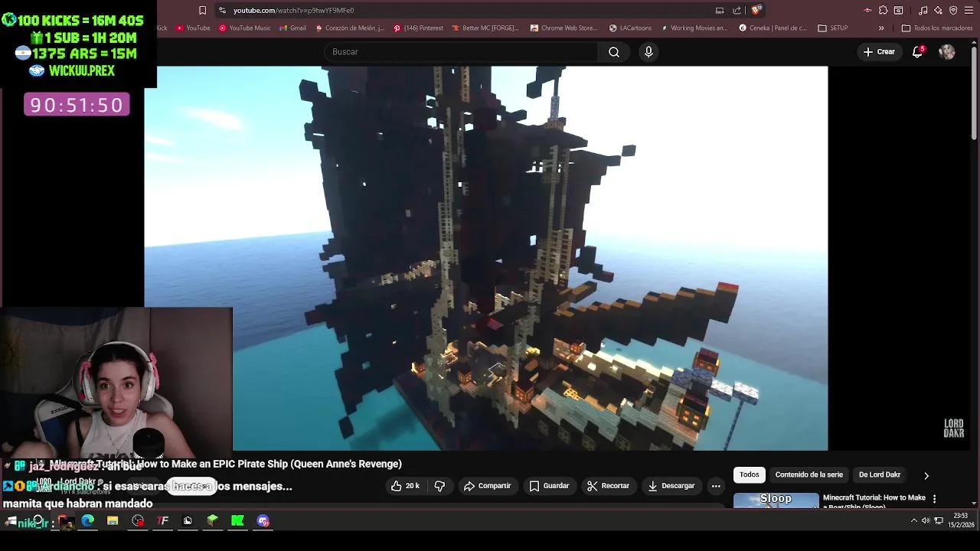The image size is (980, 551).
Task: Open the SETUP bookmarks folder
Action: tap(833, 28)
